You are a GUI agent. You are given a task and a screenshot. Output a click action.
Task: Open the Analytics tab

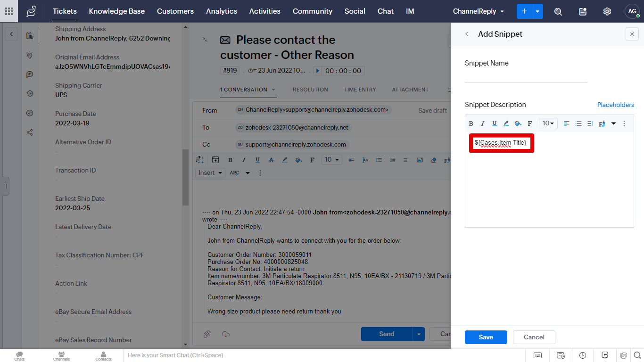222,11
